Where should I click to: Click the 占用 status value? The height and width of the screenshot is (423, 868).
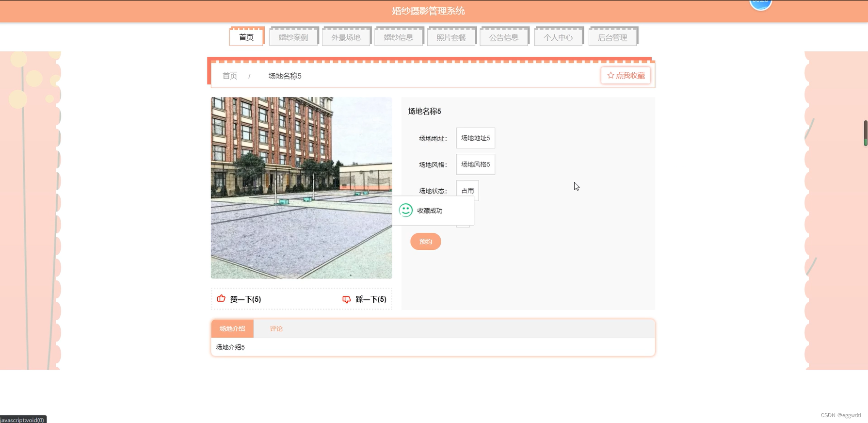[467, 190]
